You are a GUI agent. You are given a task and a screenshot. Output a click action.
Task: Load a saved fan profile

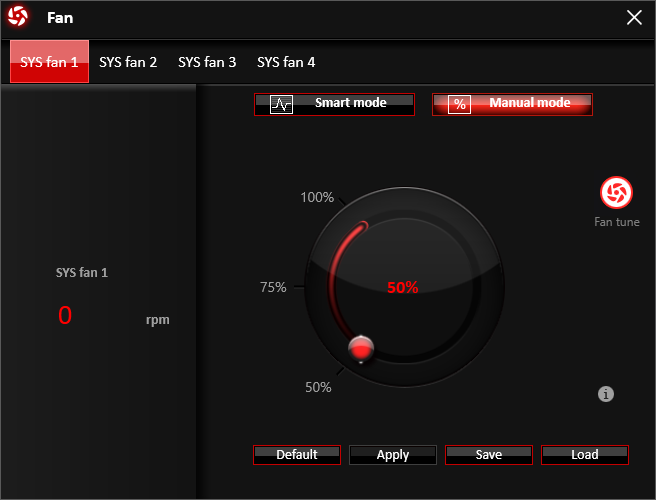585,455
